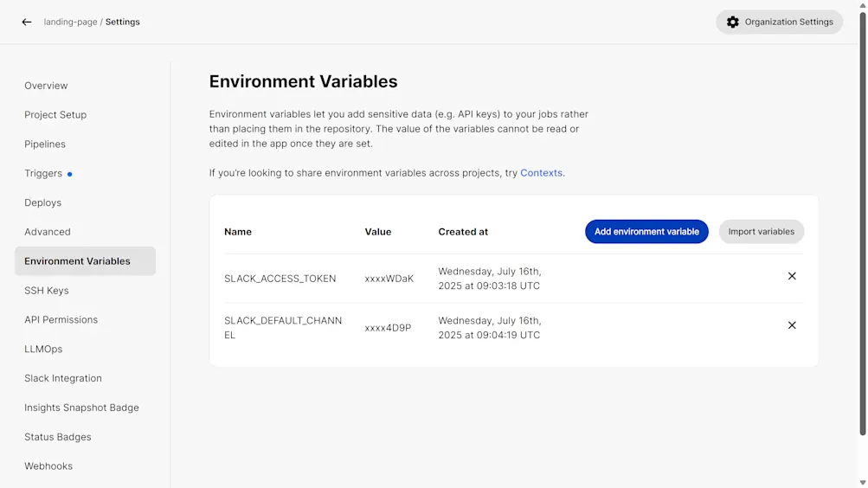Viewport: 868px width, 488px height.
Task: Click the scrollbar down arrow
Action: [x=863, y=483]
